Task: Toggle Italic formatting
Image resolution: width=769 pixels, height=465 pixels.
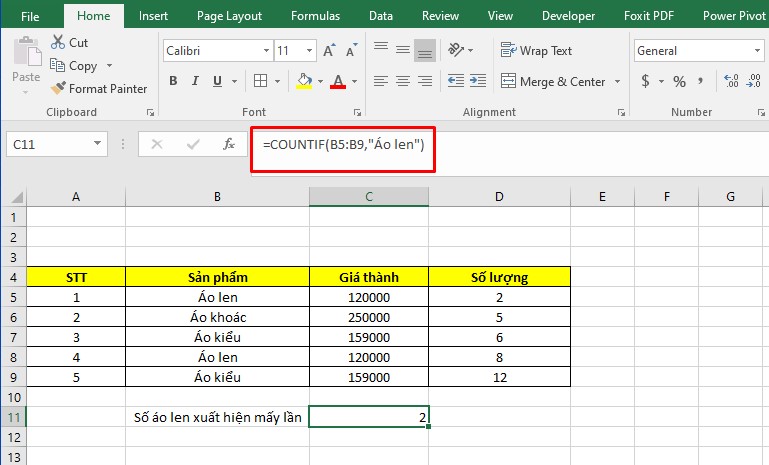Action: (195, 81)
